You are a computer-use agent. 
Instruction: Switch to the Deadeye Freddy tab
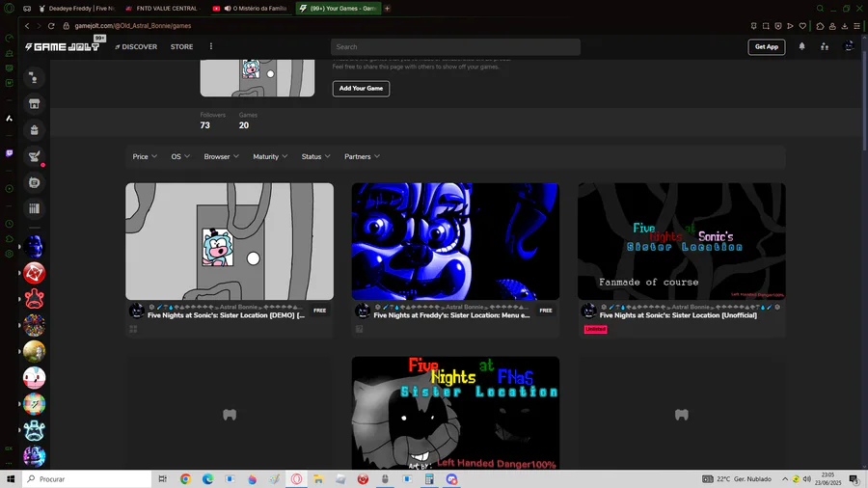[77, 9]
